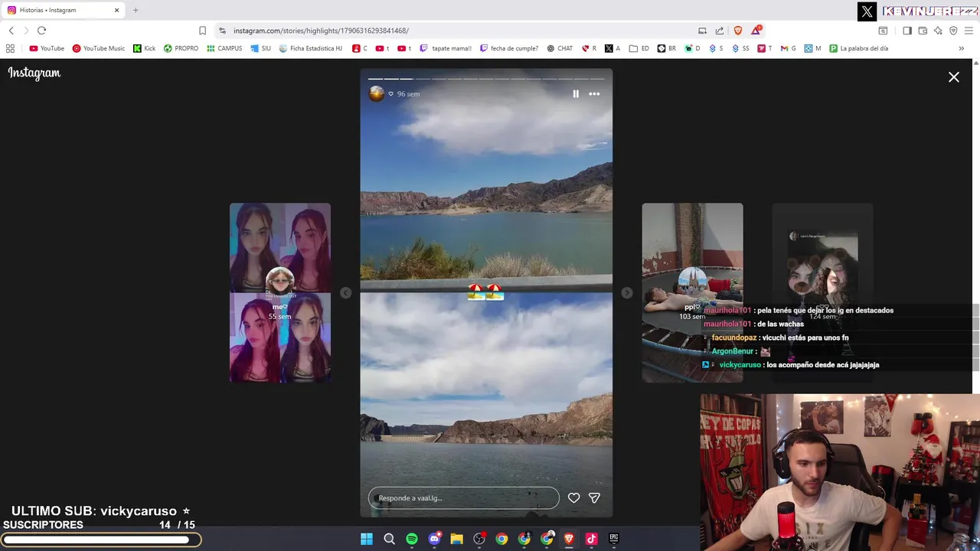
Task: Open the 'tapate mama!!' Twitch bookmark
Action: (x=446, y=48)
